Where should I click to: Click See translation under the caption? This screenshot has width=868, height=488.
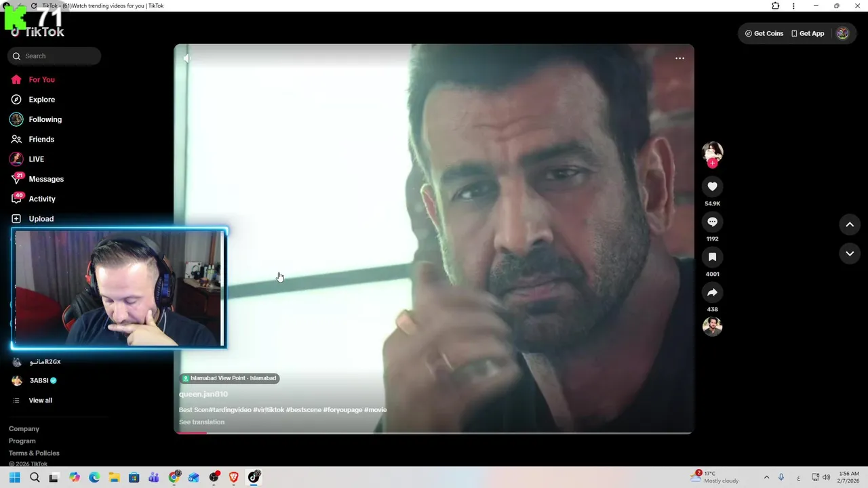pyautogui.click(x=201, y=422)
